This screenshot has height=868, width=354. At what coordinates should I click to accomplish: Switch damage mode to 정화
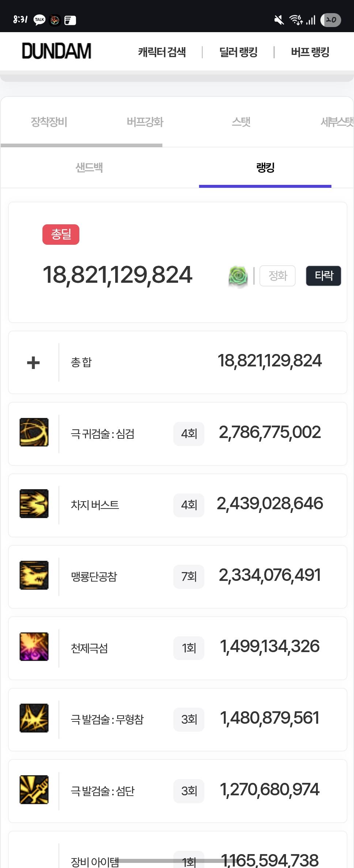pyautogui.click(x=278, y=276)
